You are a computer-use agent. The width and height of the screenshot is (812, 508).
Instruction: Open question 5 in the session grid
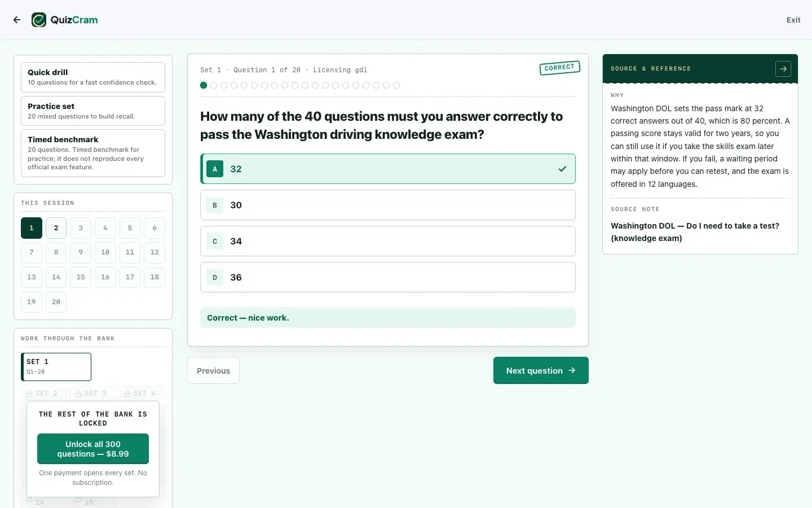[130, 228]
